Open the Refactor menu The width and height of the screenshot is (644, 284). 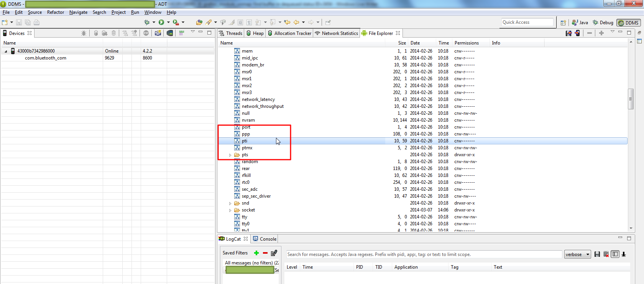(x=56, y=12)
